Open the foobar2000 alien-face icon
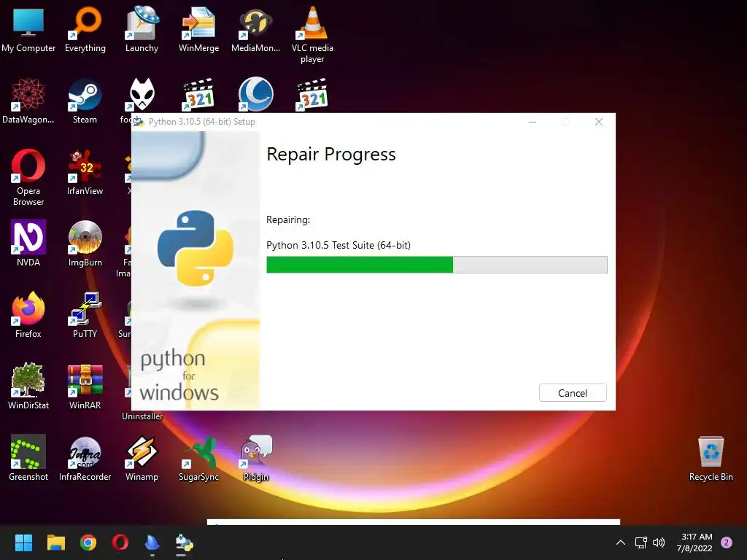This screenshot has width=747, height=560. pos(142,95)
